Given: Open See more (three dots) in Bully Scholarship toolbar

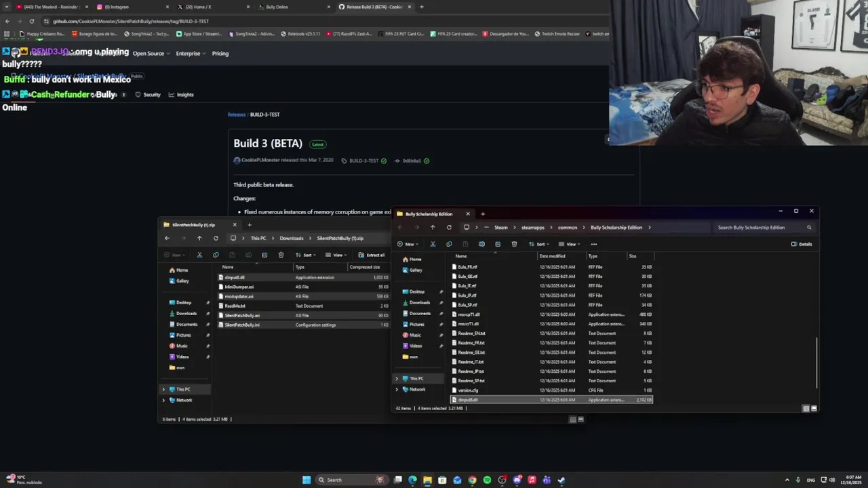Looking at the screenshot, I should pyautogui.click(x=593, y=244).
